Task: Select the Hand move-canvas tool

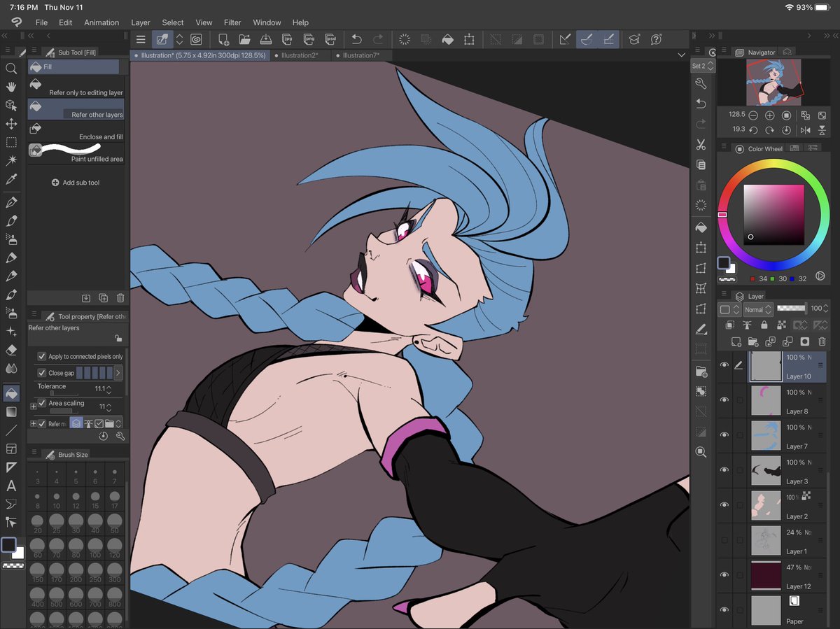Action: pyautogui.click(x=11, y=87)
